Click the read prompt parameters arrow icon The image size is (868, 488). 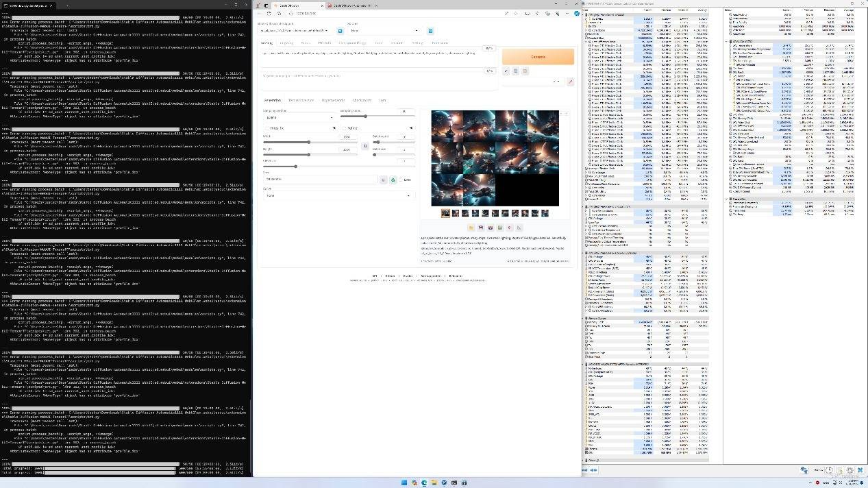click(506, 71)
